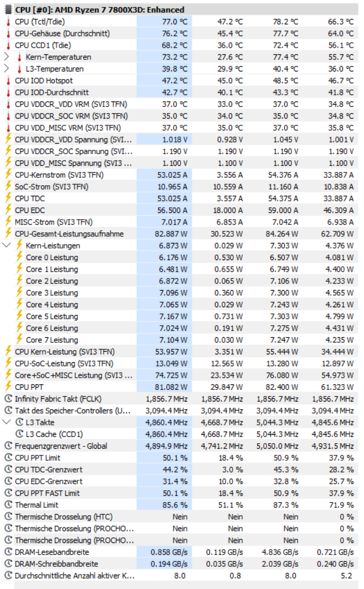Click the 5,050.0 MHz maximum frequency limit value
The height and width of the screenshot is (589, 364).
pos(278,446)
